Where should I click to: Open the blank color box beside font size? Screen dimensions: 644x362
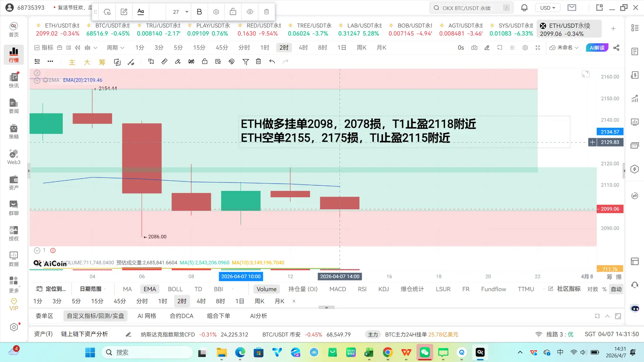157,12
